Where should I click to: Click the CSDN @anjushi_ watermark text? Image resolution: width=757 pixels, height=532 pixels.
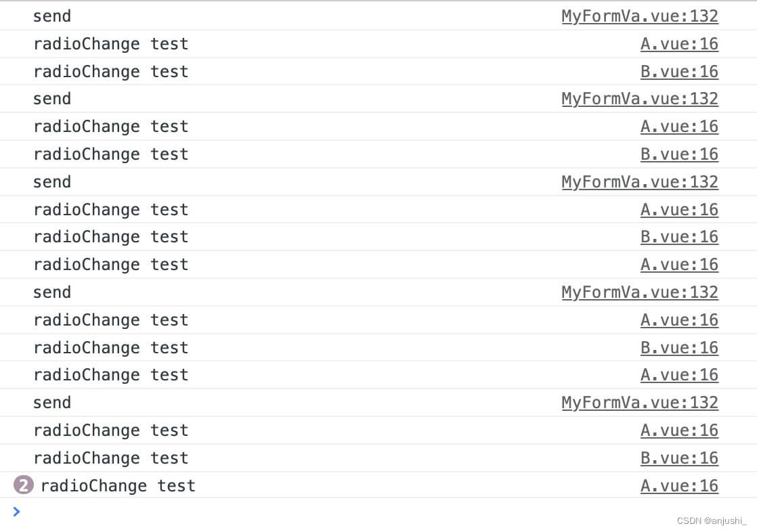tap(712, 520)
